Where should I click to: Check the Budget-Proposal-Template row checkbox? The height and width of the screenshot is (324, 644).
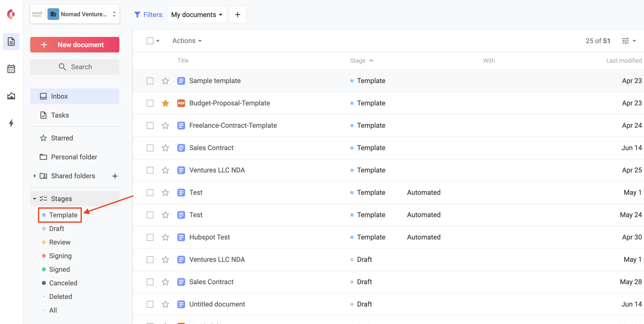[150, 103]
